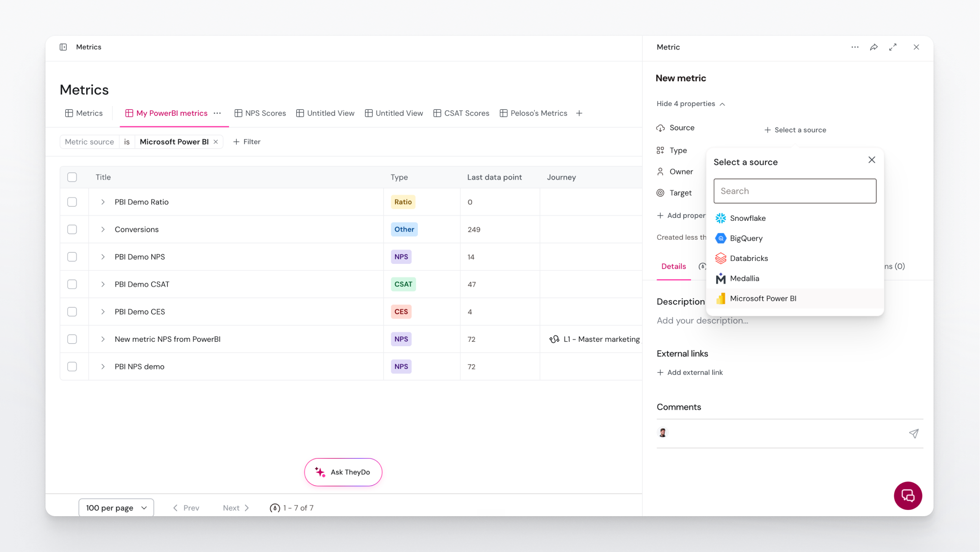Open the NPS Scores view tab

point(260,113)
